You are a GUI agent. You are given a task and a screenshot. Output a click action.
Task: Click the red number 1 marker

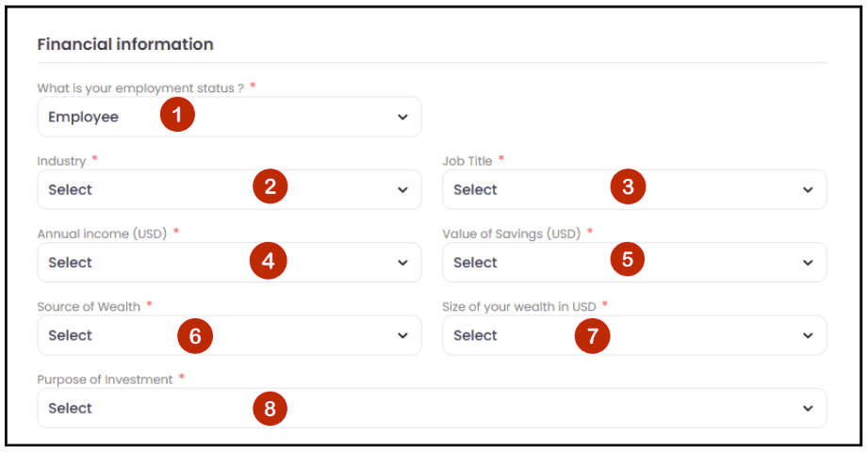click(177, 115)
